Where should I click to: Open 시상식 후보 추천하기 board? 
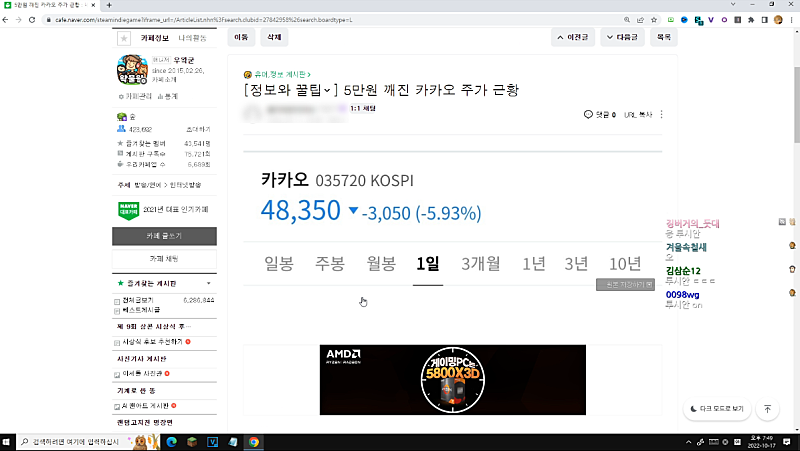(152, 342)
